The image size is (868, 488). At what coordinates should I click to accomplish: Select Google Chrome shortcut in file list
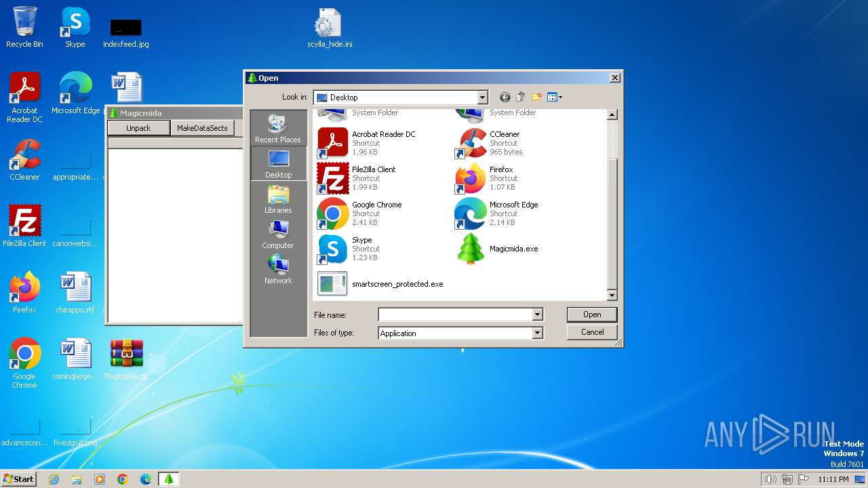(360, 213)
